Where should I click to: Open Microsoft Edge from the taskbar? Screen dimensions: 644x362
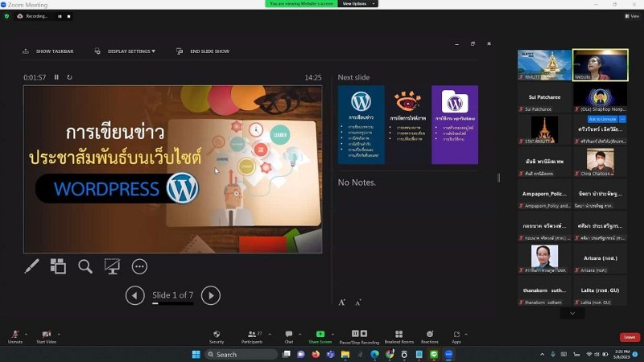374,354
